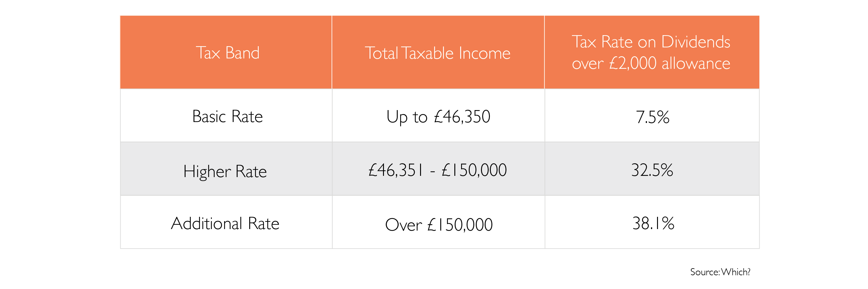Screen dimensions: 868x289
Task: Click the word Band in first header
Action: click(242, 53)
